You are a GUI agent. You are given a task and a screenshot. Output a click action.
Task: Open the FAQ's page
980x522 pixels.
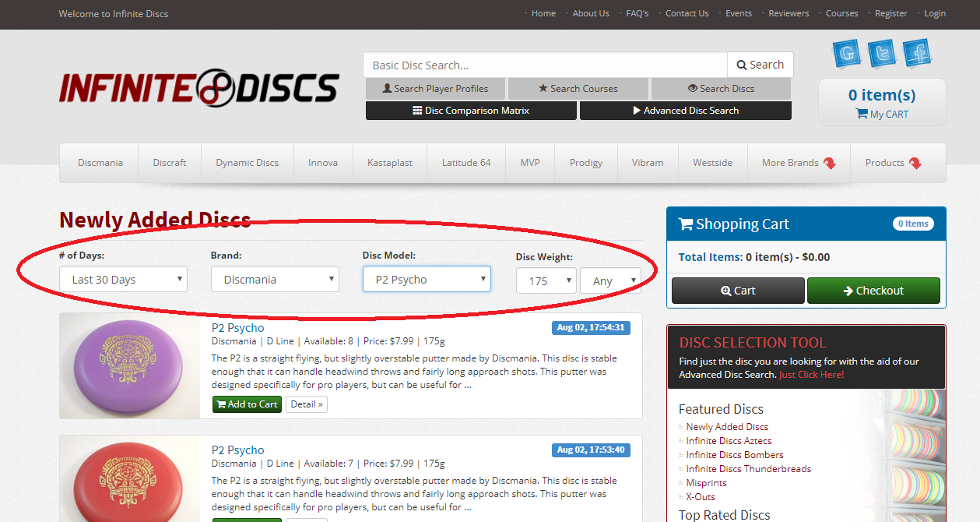click(638, 13)
